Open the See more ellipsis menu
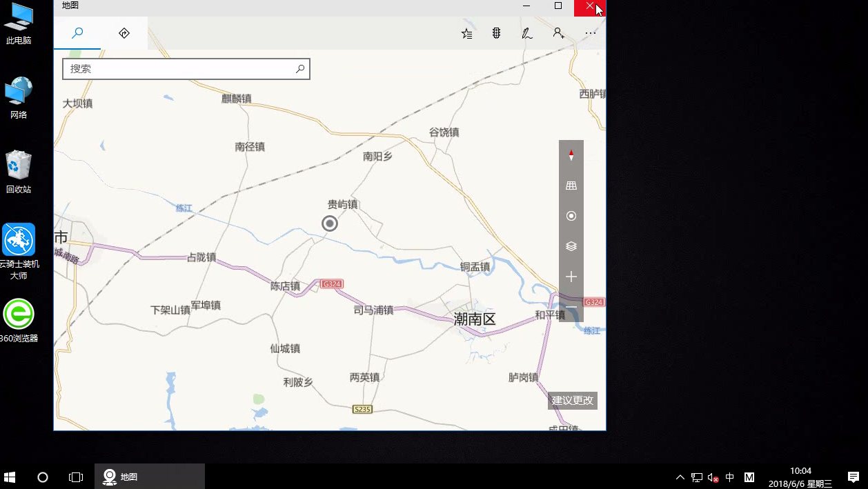868x489 pixels. click(590, 32)
